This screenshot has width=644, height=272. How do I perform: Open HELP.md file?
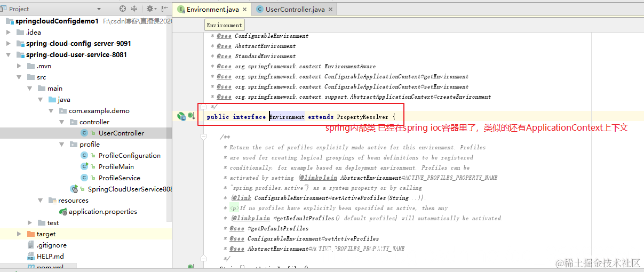[x=50, y=256]
